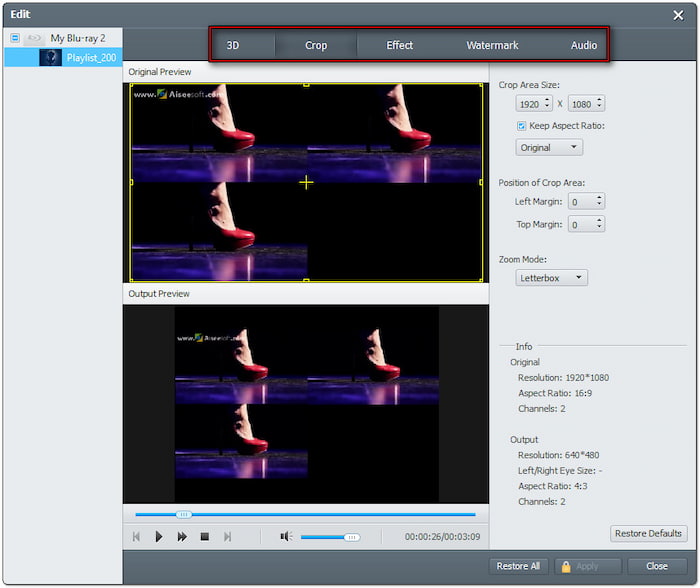Click the video seek slider handle
Viewport: 700px width, 588px height.
click(183, 514)
